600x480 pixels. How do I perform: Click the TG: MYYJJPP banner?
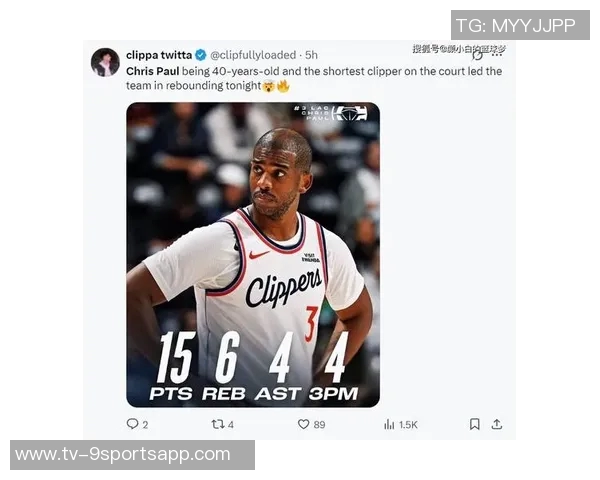[x=520, y=25]
